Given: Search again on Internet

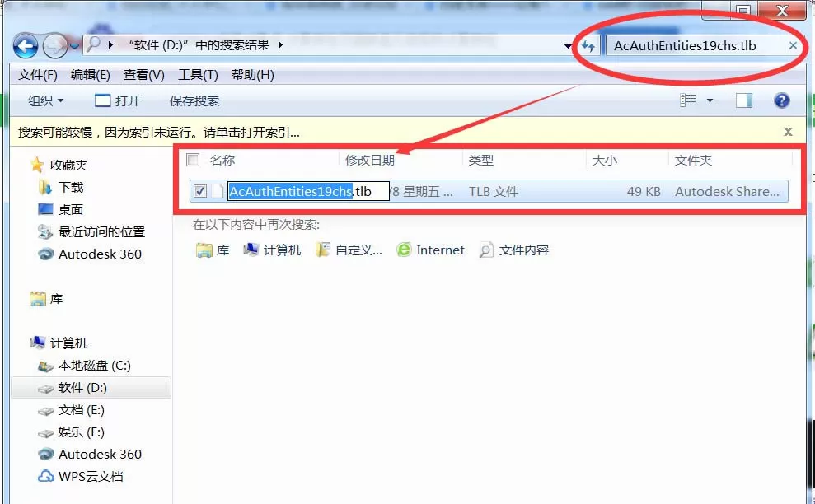Looking at the screenshot, I should 430,250.
